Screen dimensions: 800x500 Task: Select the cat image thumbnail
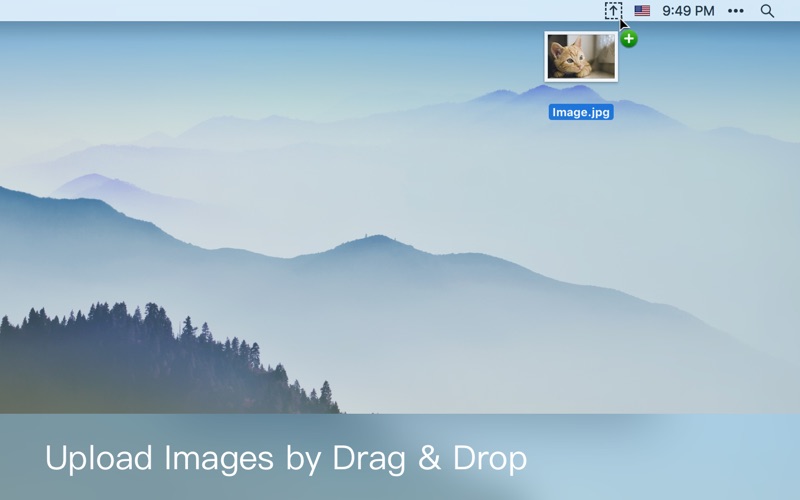point(581,56)
